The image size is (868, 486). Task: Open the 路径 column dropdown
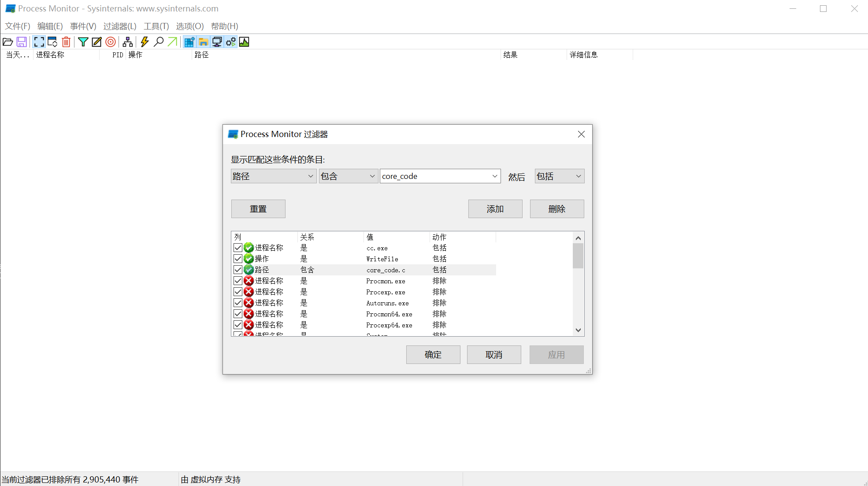(273, 176)
